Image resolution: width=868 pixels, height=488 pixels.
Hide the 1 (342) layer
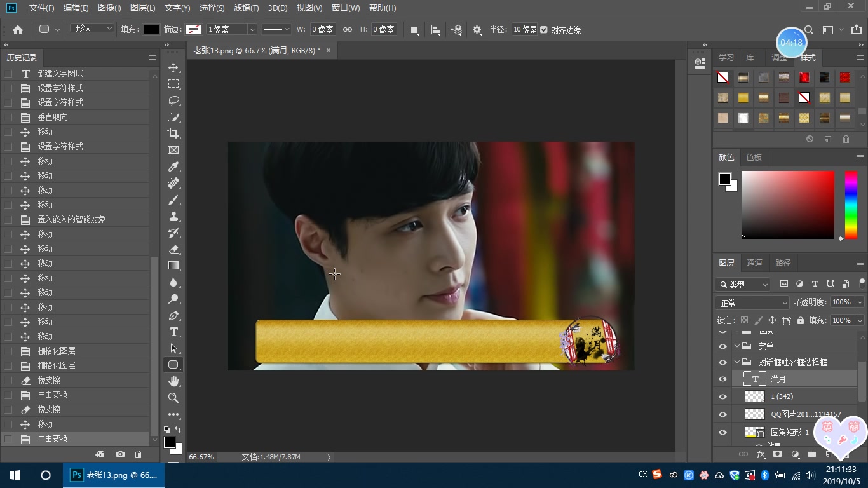point(722,396)
